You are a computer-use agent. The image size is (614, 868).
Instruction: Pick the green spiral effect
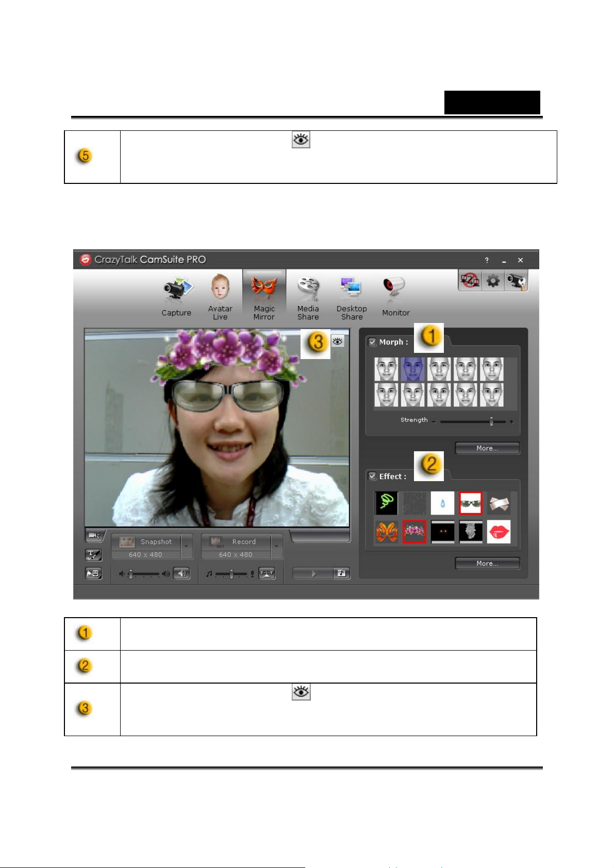point(386,503)
